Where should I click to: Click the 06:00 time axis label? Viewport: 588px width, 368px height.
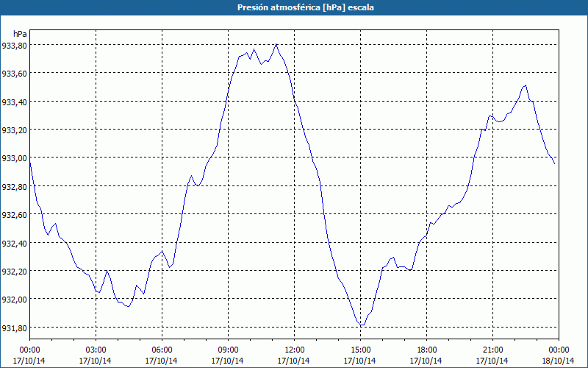pyautogui.click(x=162, y=350)
